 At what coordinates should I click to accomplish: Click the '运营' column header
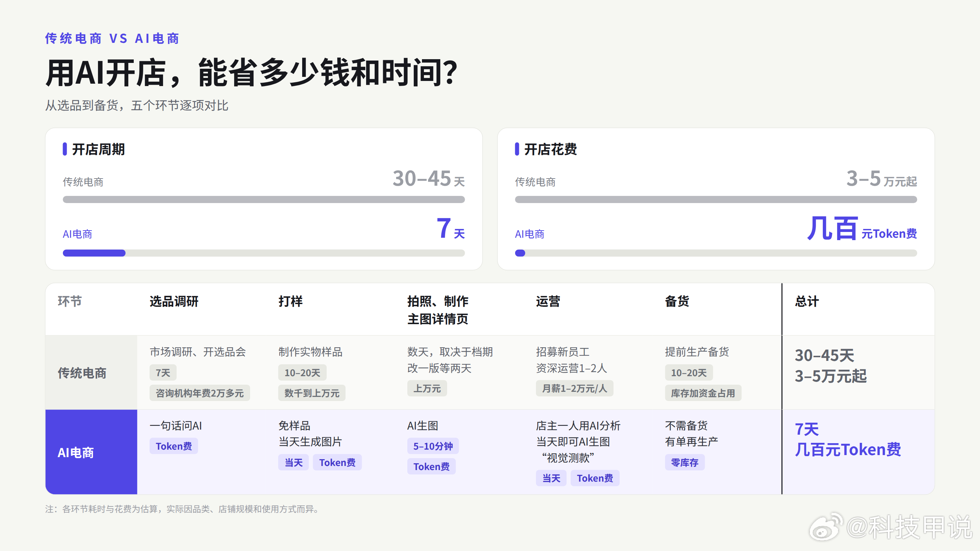pos(548,302)
